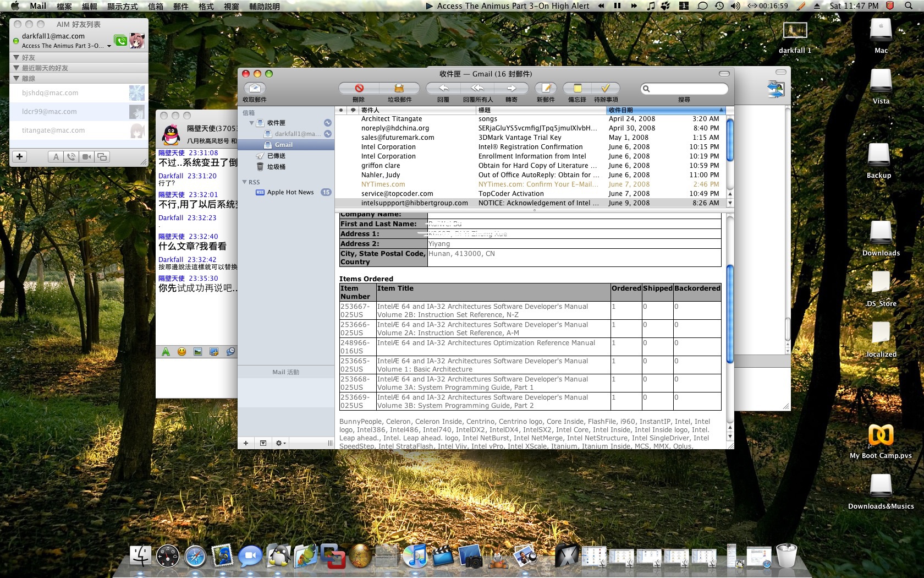Start audio chat via phone button in AIM list

pyautogui.click(x=71, y=157)
